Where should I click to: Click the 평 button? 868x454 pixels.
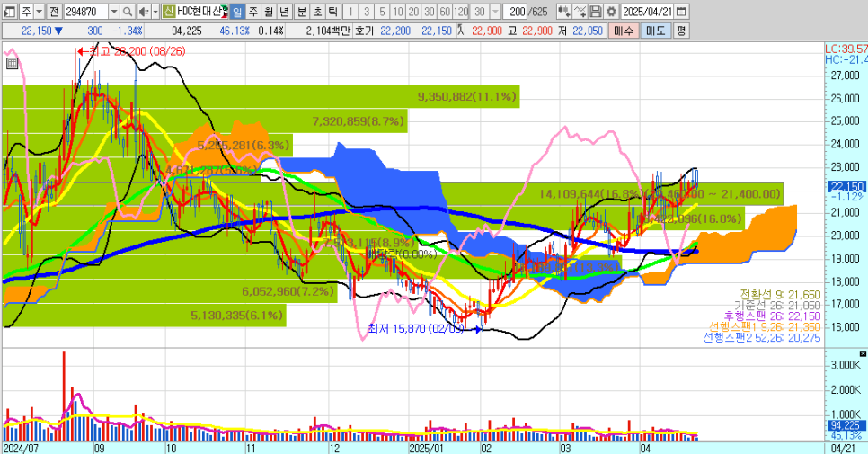[681, 31]
